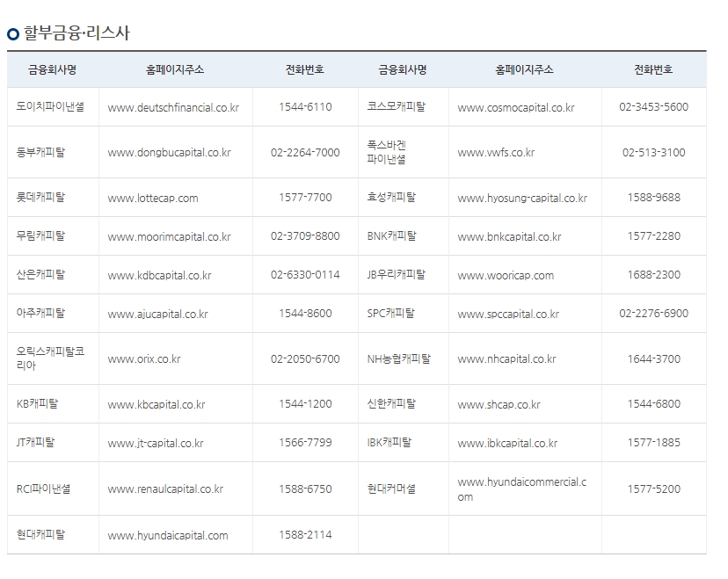Select the www.hyosung-capital.co.kr address
This screenshot has width=728, height=579.
pos(522,198)
